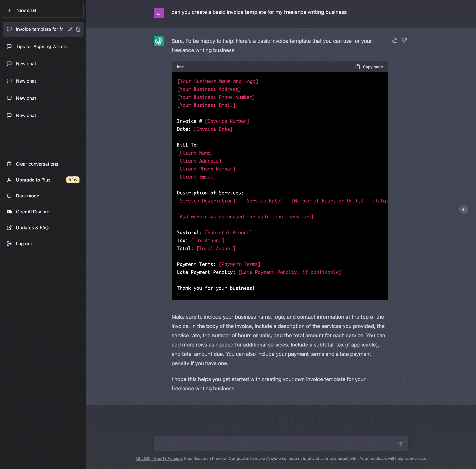Click the edit icon next to Invoice template chat
Screen dimensions: 476x469
(x=70, y=29)
